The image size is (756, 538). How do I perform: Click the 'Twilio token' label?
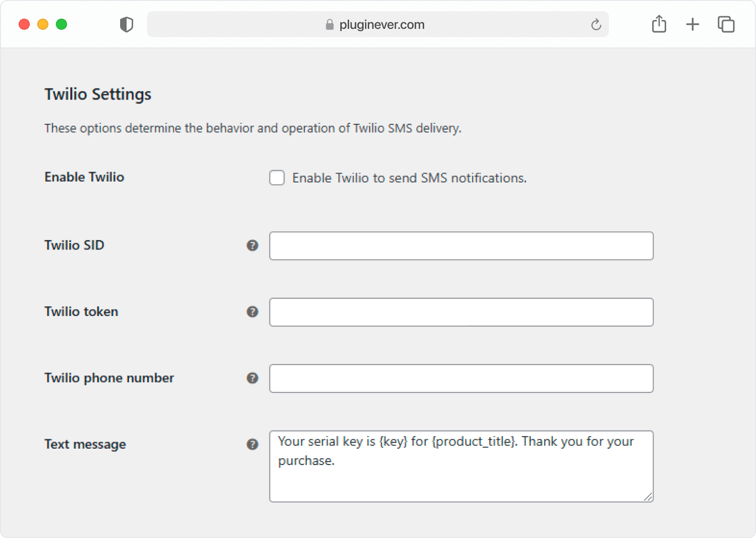pos(81,311)
